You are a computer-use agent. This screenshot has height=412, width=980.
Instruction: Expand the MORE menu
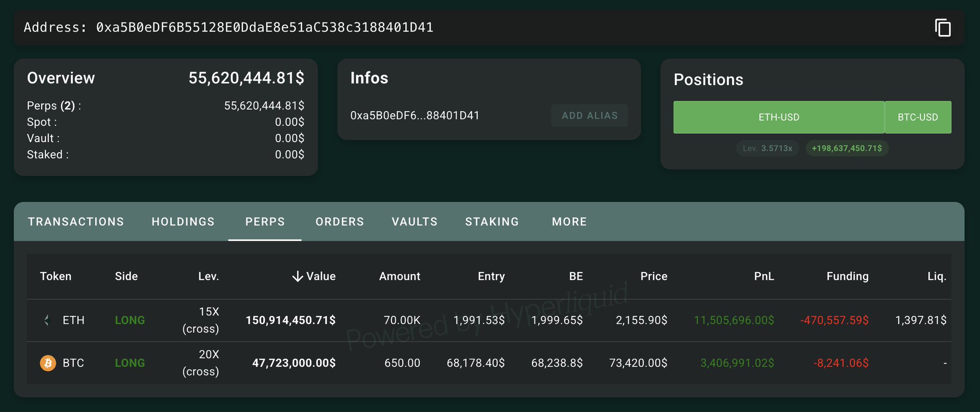[569, 222]
